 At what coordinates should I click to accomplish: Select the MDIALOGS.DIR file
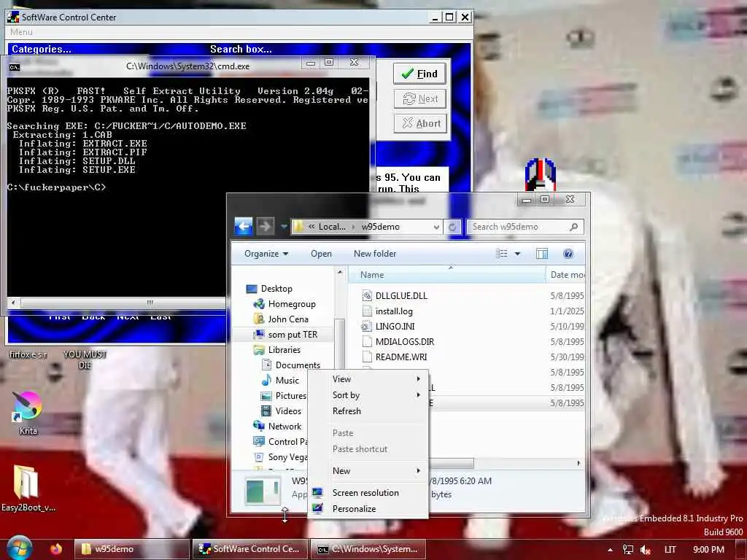click(404, 341)
